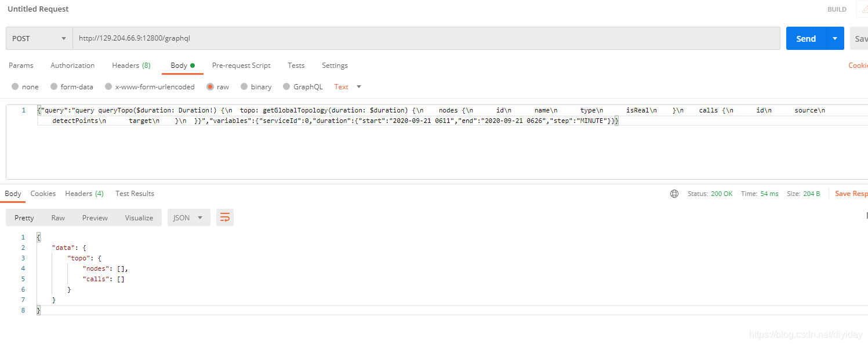Screen dimensions: 868x345
Task: Open the POST method dropdown
Action: click(x=39, y=38)
